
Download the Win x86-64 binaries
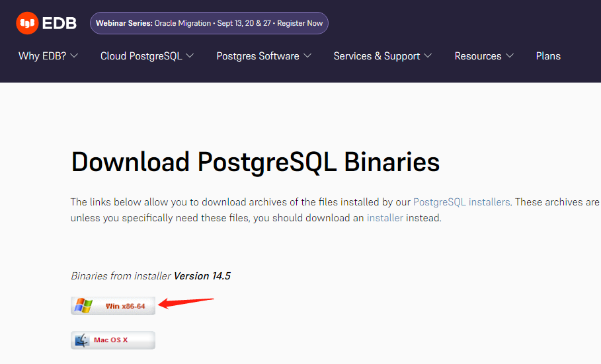(x=125, y=307)
